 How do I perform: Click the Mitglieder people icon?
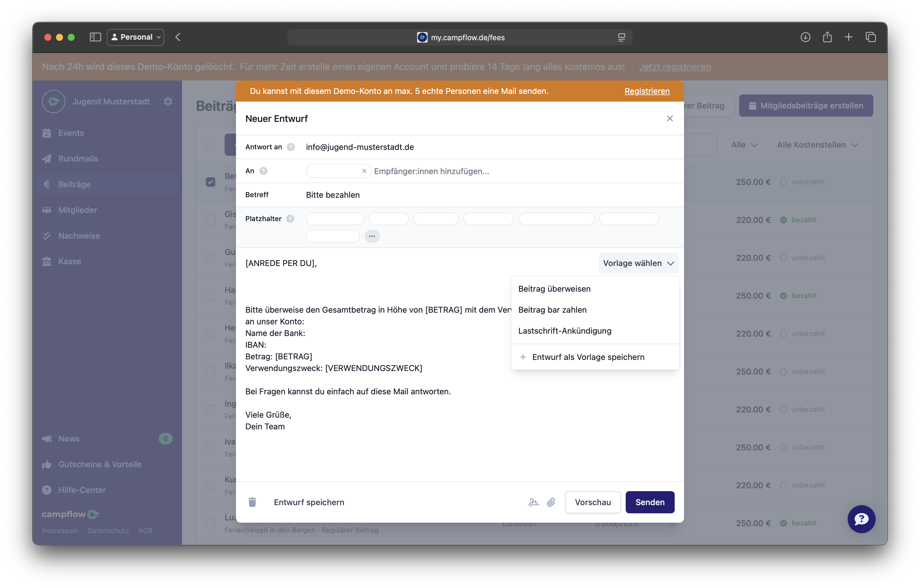pyautogui.click(x=47, y=210)
